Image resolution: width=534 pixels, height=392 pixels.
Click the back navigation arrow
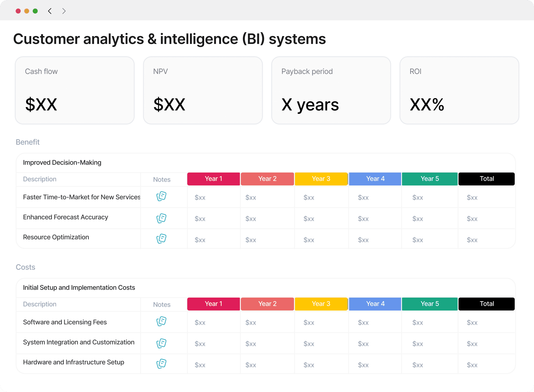pyautogui.click(x=50, y=11)
